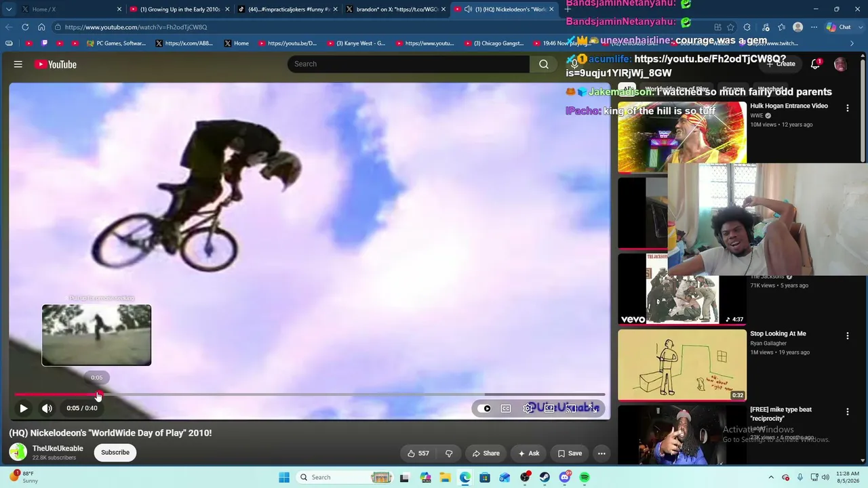Open the taskbar clock and date
Screen dimensions: 868x488
tap(847, 477)
